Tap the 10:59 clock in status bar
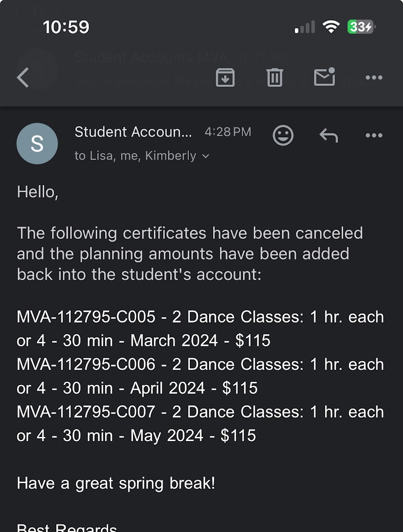The image size is (403, 532). (66, 27)
